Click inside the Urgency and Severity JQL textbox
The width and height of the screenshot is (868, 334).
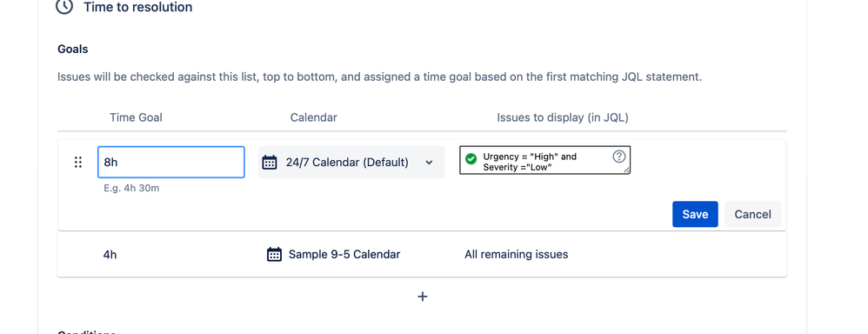pyautogui.click(x=544, y=161)
